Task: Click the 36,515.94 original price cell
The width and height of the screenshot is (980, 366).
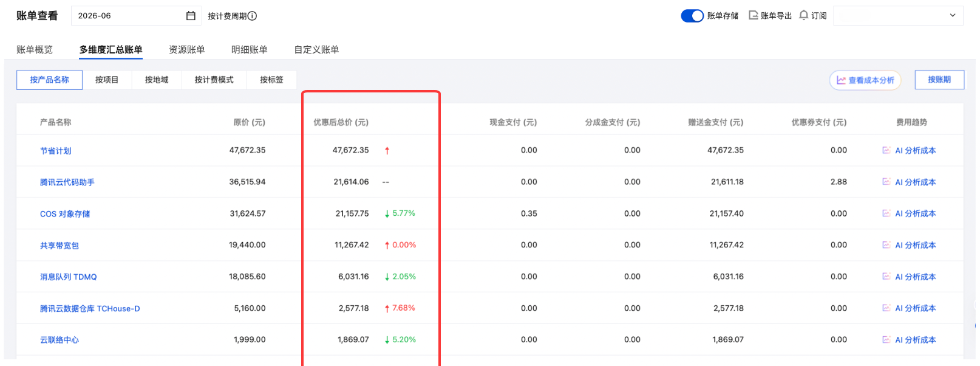Action: coord(247,182)
